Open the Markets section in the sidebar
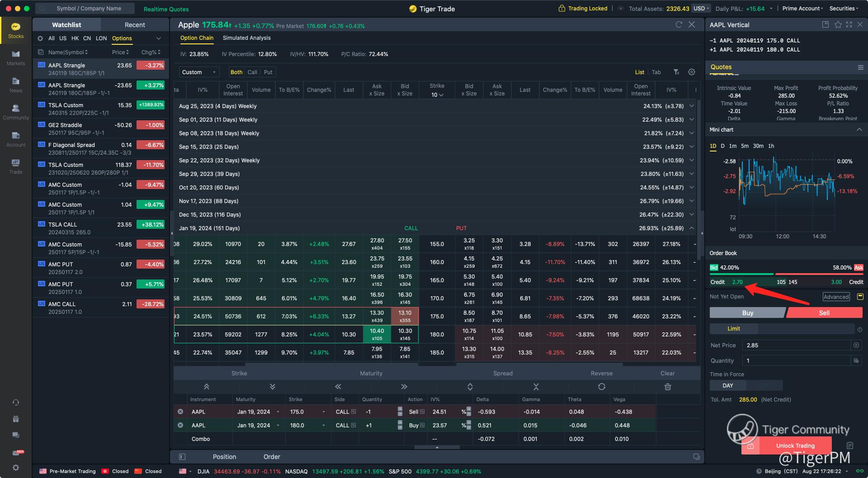The image size is (868, 478). 16,57
